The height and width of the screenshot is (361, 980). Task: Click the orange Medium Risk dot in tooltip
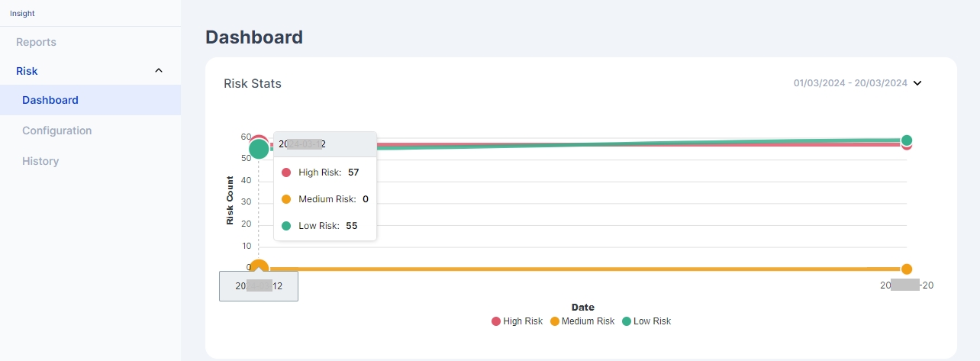[x=286, y=199]
